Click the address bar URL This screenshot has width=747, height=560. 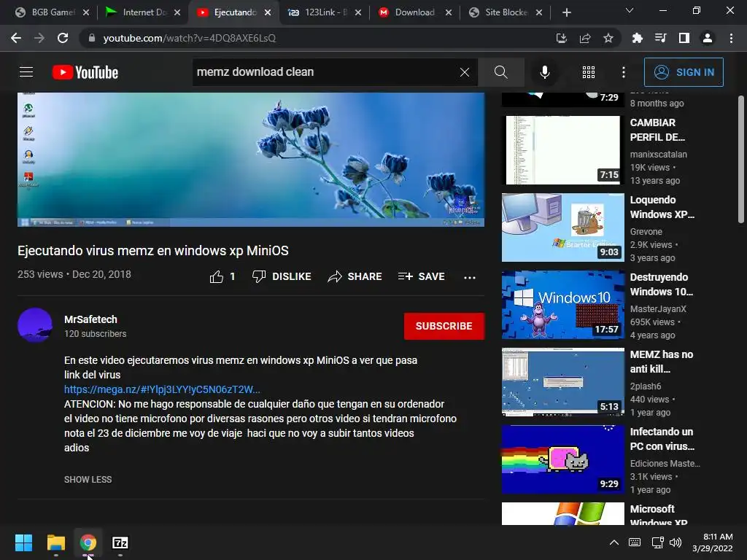click(x=190, y=38)
